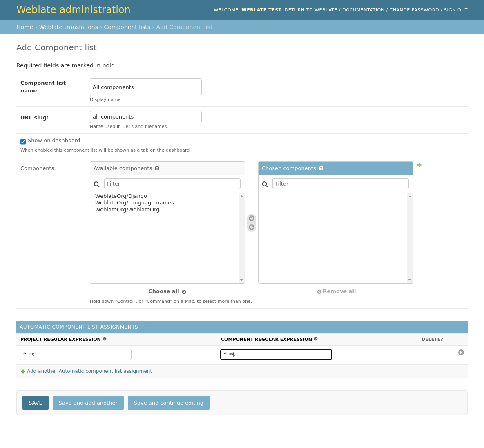Focus the URL slug field
The width and height of the screenshot is (484, 448).
click(x=146, y=117)
